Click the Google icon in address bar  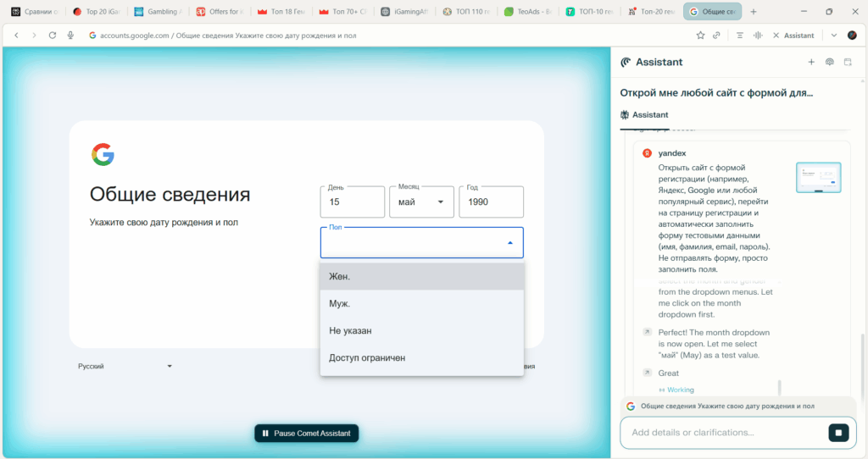[92, 36]
